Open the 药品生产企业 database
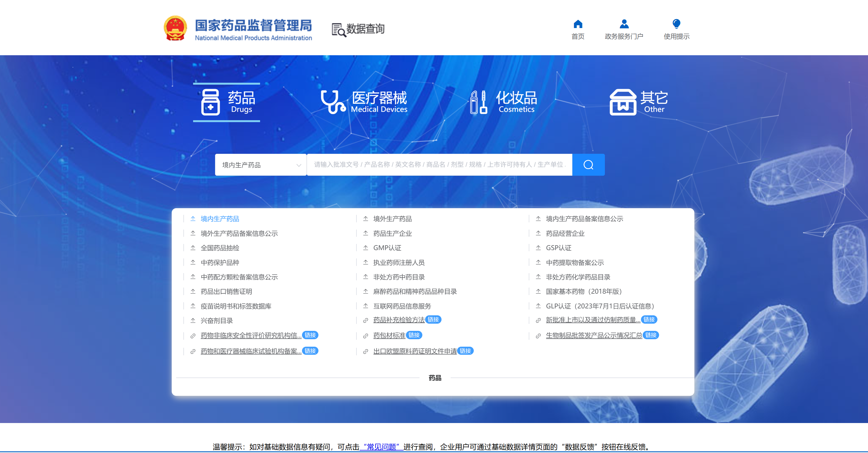 [393, 233]
